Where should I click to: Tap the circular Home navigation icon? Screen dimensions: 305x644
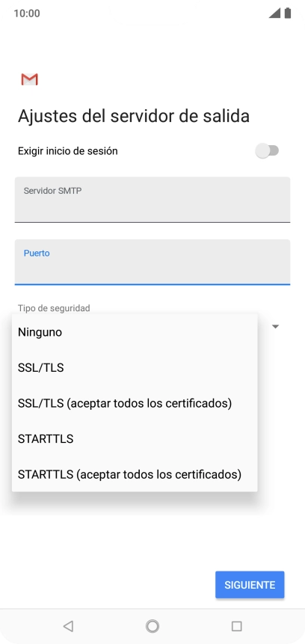[x=152, y=626]
